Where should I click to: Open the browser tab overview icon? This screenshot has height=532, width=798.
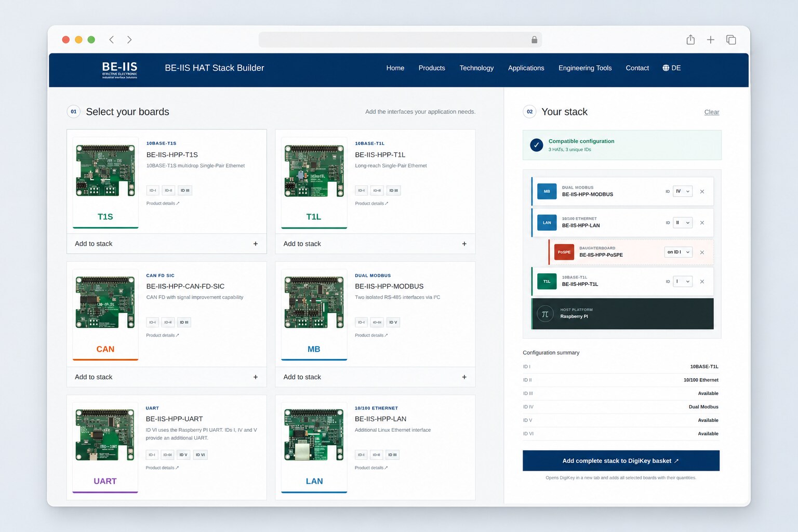(731, 39)
